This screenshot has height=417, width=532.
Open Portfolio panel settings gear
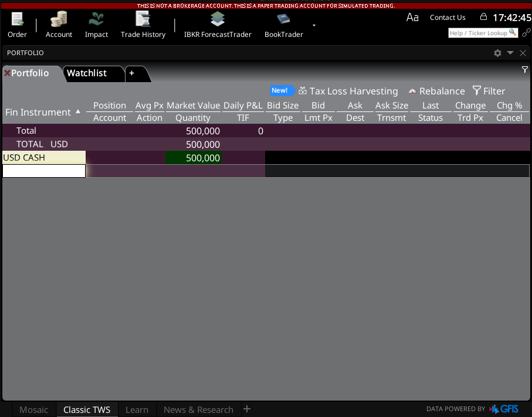(497, 53)
